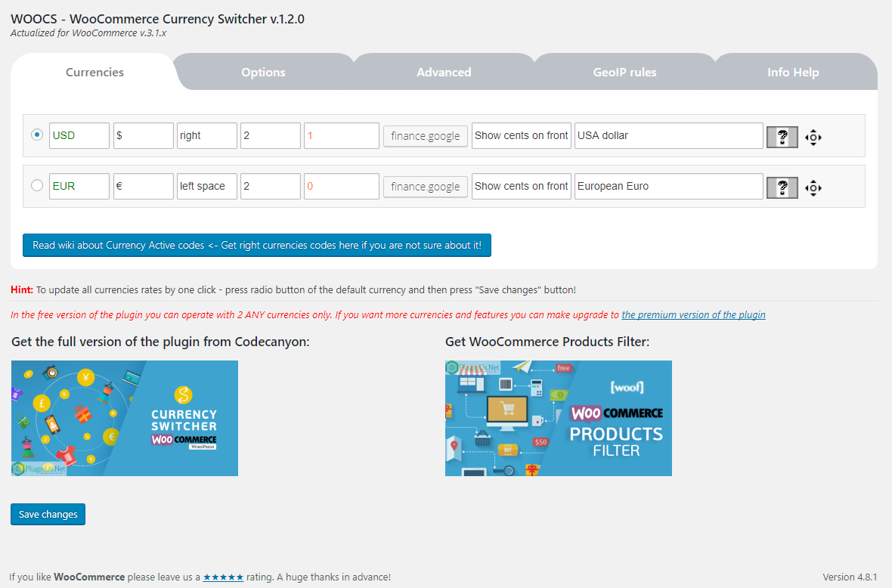Open the WooCommerce Products Filter banner
Screen dimensions: 892x588
[x=558, y=418]
